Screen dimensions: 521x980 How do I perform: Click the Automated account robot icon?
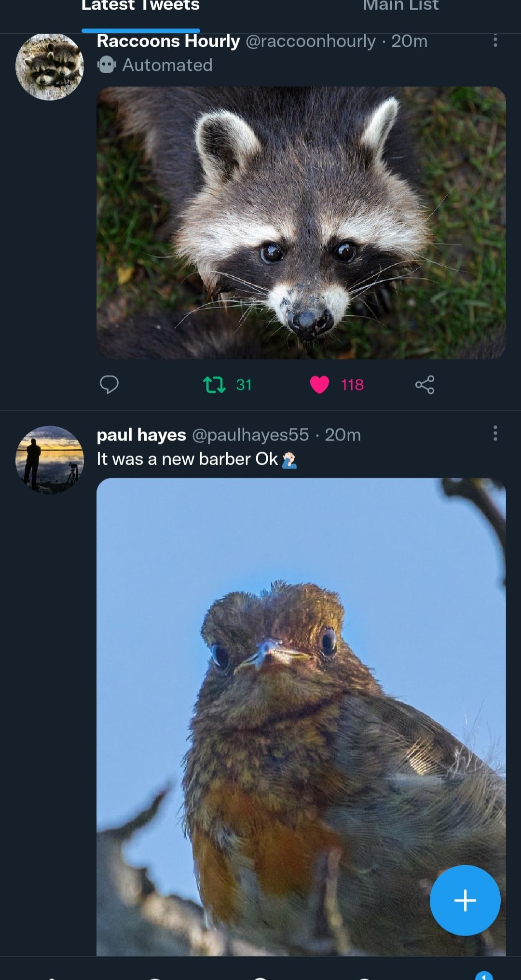point(107,65)
